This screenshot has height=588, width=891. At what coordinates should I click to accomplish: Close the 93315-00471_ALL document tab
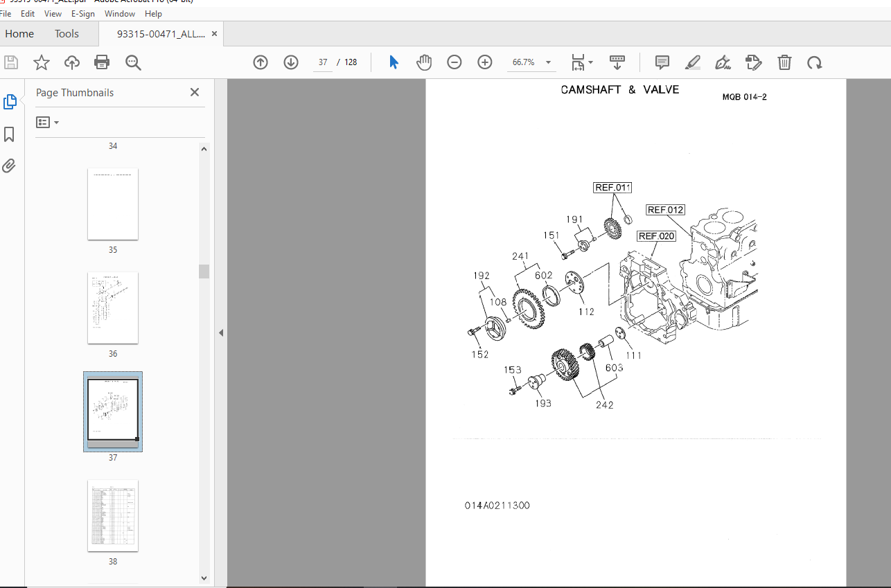(x=214, y=33)
